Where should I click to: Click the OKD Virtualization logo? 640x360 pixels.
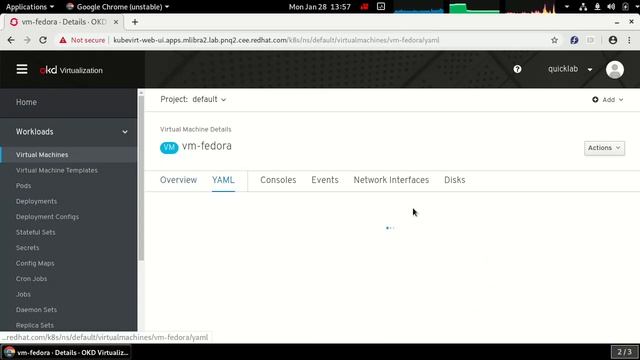71,70
